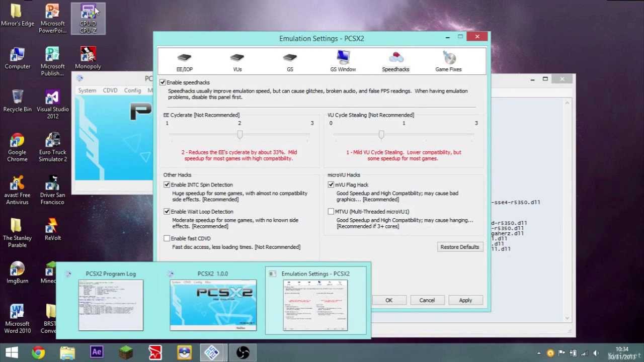The height and width of the screenshot is (362, 644).
Task: Switch to the VUs tab
Action: 237,62
